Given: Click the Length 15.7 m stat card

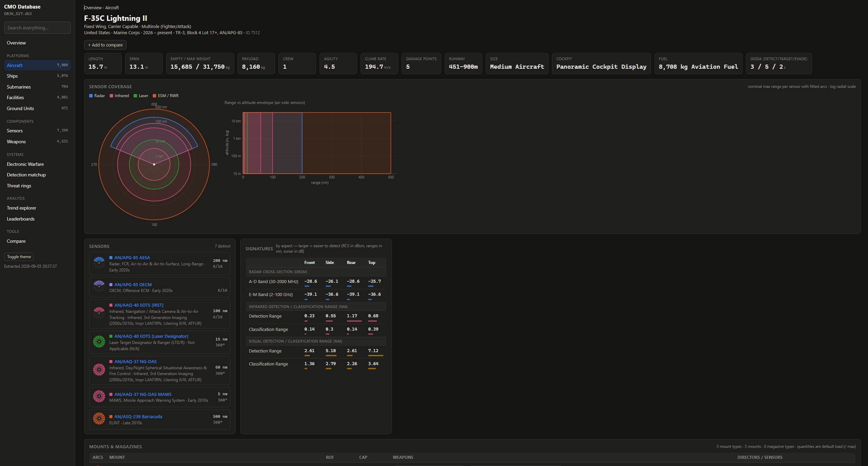Looking at the screenshot, I should (103, 64).
